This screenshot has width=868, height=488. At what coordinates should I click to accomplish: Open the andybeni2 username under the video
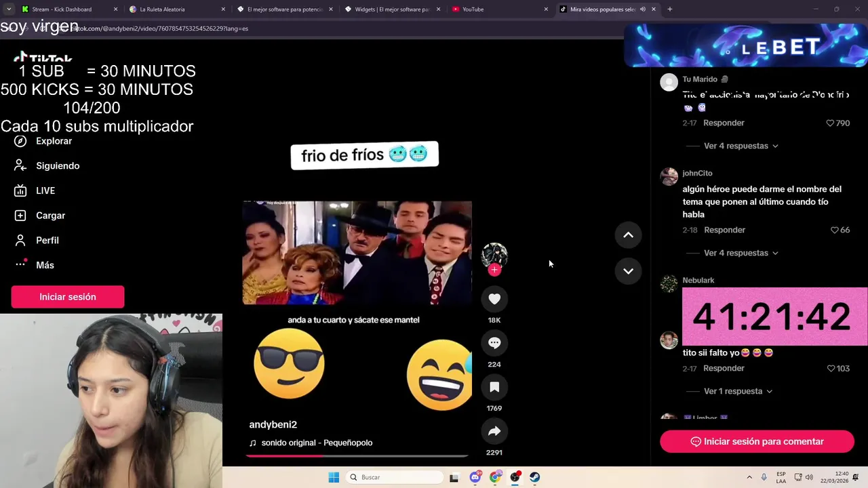pos(273,424)
